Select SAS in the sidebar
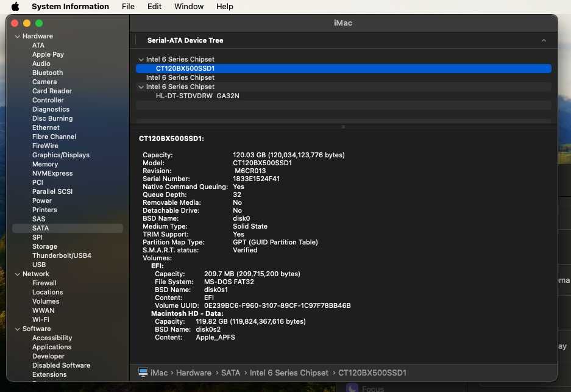 click(x=38, y=219)
